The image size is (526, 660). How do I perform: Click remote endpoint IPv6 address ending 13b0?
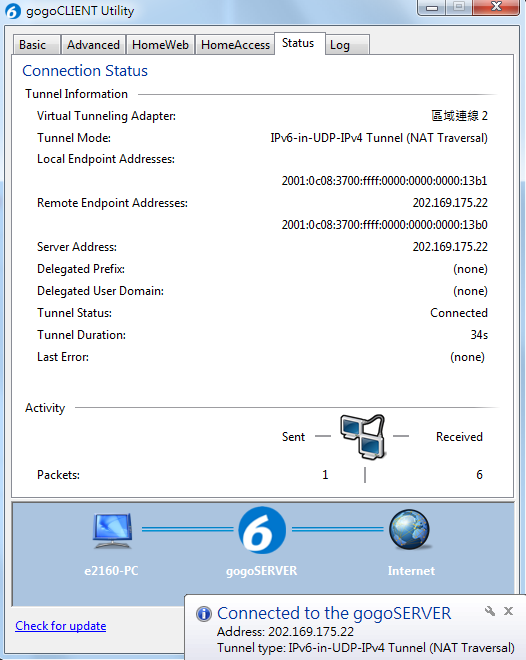385,225
